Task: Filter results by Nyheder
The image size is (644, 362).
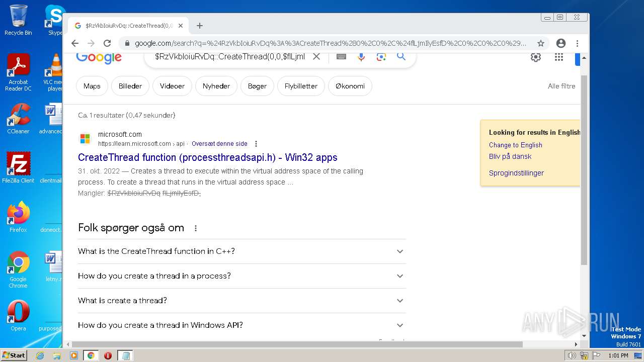Action: pos(216,86)
